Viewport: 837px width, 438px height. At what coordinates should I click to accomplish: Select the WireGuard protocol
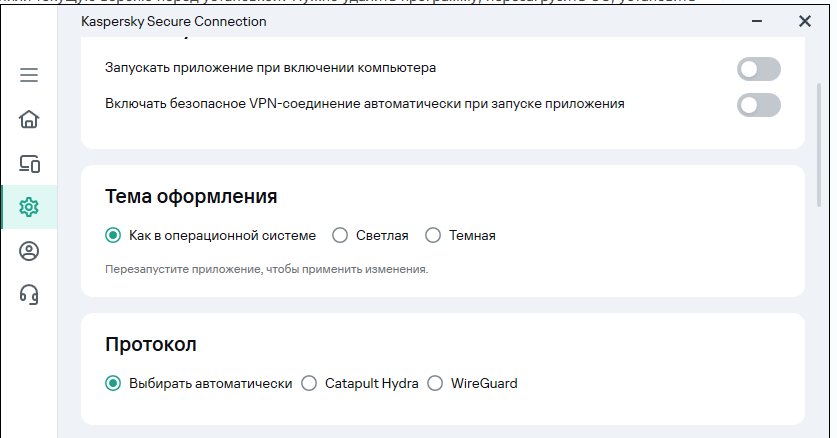tap(435, 383)
